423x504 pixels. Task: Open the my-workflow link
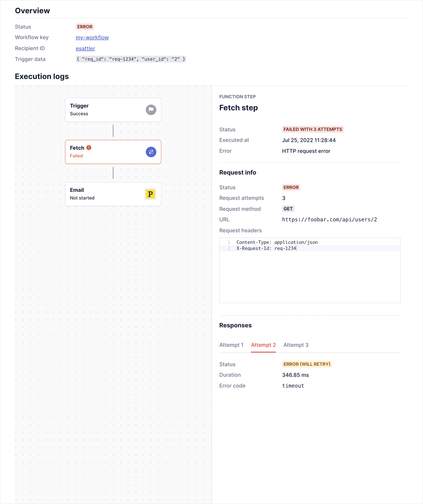(92, 37)
